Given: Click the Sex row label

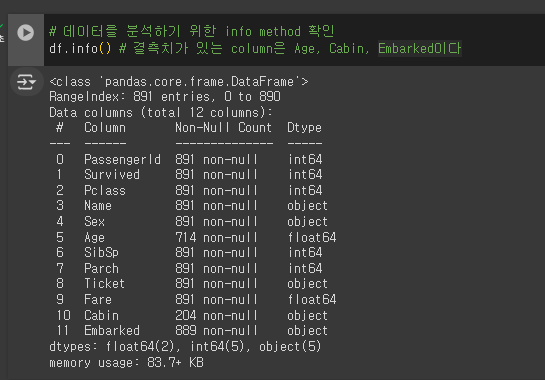Looking at the screenshot, I should [94, 221].
